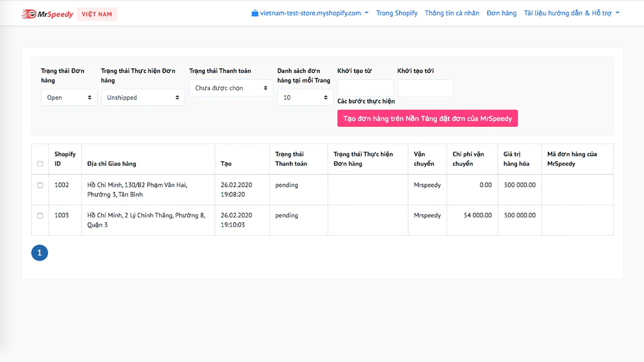Open the Trạng thái Thanh toán dropdown

point(231,88)
